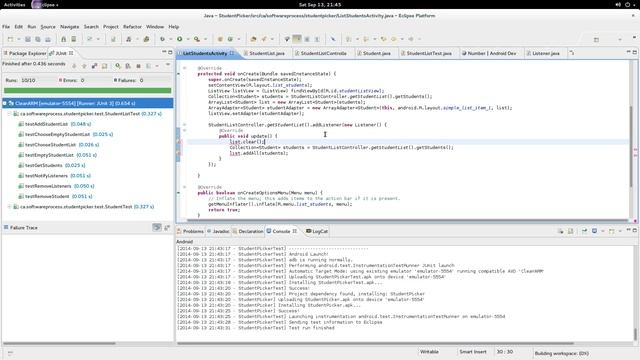The height and width of the screenshot is (360, 640).
Task: Click Clear Console icon
Action: tap(560, 231)
